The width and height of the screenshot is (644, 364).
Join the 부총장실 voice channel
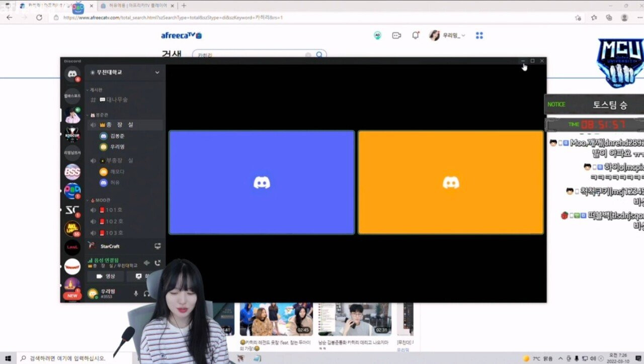125,160
